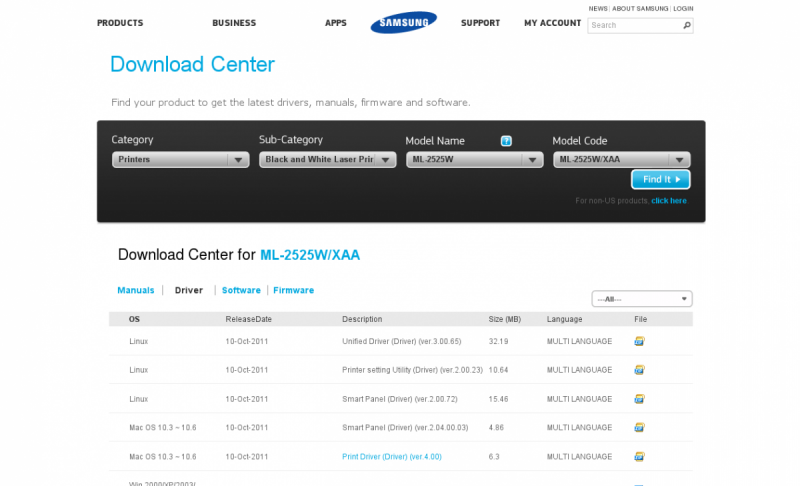Screen dimensions: 800x486
Task: Click the File column header
Action: pyautogui.click(x=640, y=319)
